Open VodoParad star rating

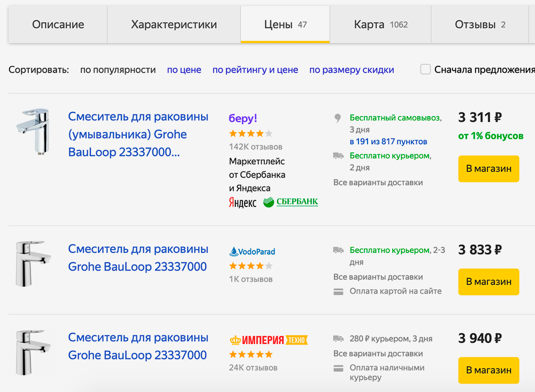tap(251, 266)
